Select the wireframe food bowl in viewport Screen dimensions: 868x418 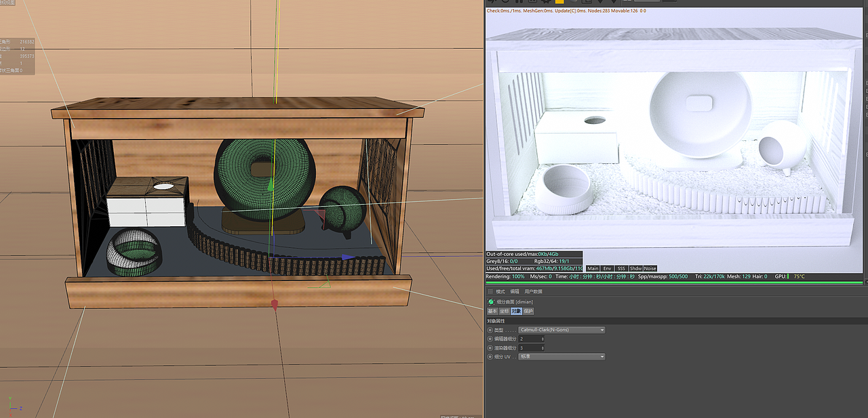tap(134, 252)
